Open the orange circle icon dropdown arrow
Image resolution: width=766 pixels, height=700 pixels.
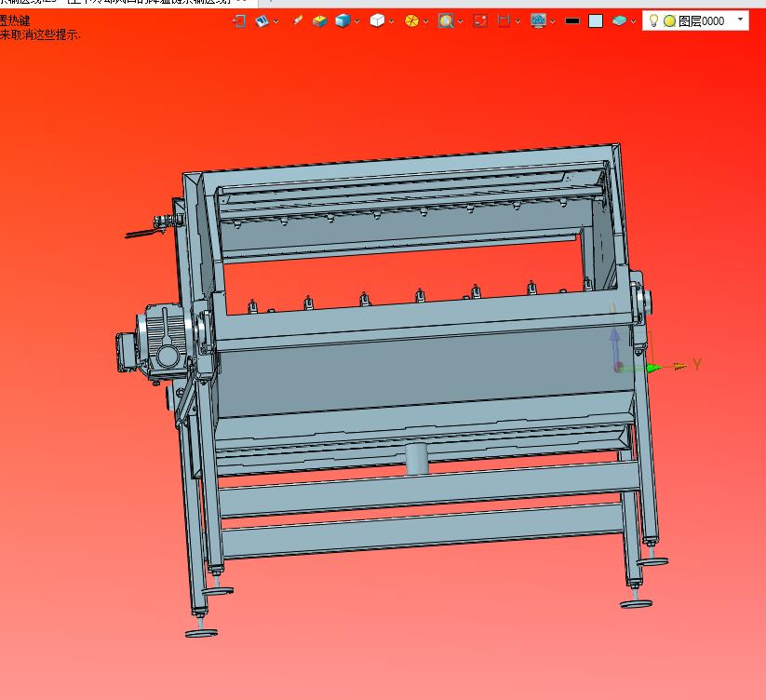click(426, 21)
